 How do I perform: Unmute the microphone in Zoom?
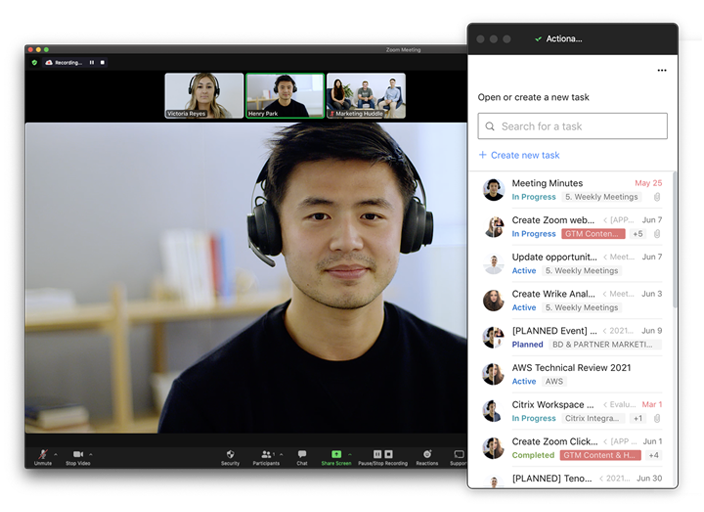tap(43, 455)
